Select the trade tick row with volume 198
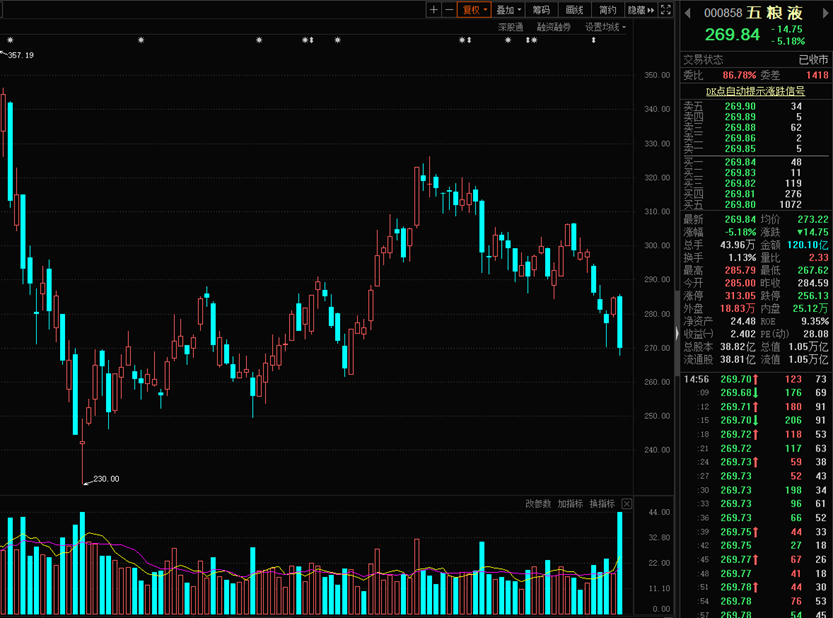The width and height of the screenshot is (833, 618). click(755, 490)
